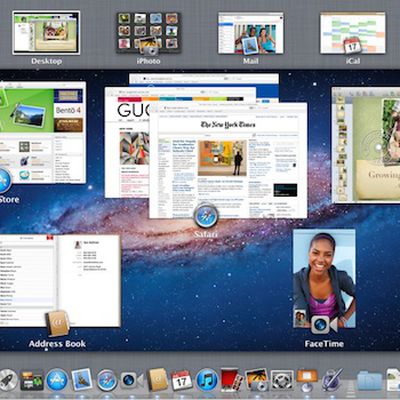Viewport: 400px width, 400px height.
Task: Click Address Book app badge icon
Action: (x=57, y=324)
